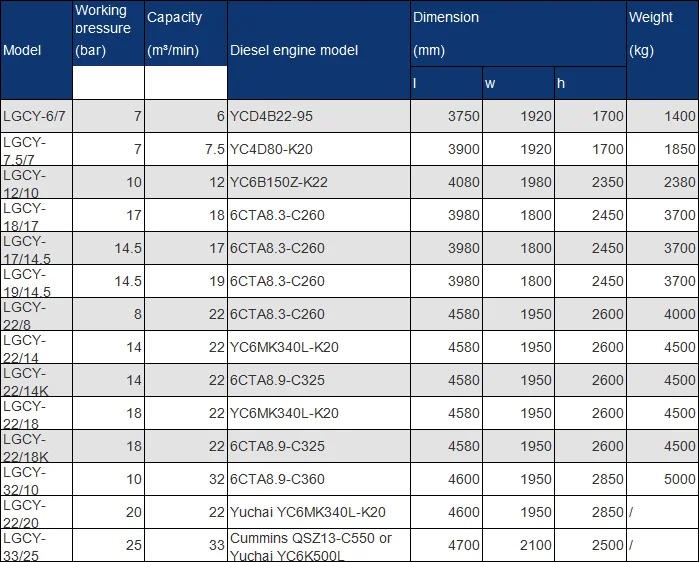699x562 pixels.
Task: Click the Dimension (mm) header
Action: (x=446, y=32)
